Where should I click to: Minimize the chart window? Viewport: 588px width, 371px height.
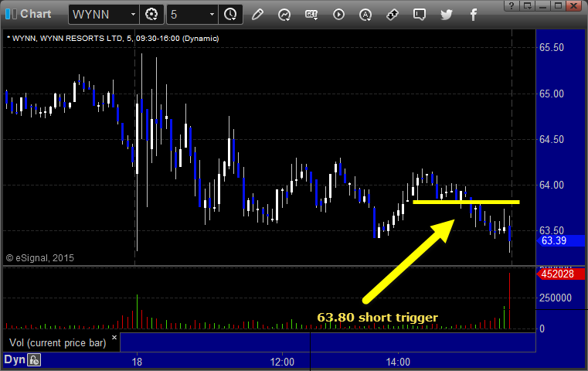click(542, 5)
